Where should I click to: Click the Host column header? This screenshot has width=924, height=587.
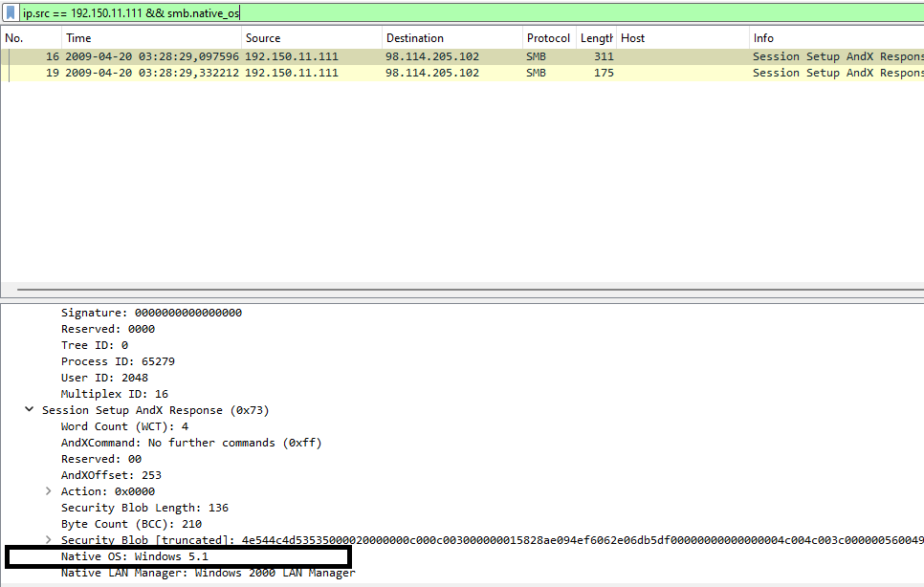click(x=633, y=38)
